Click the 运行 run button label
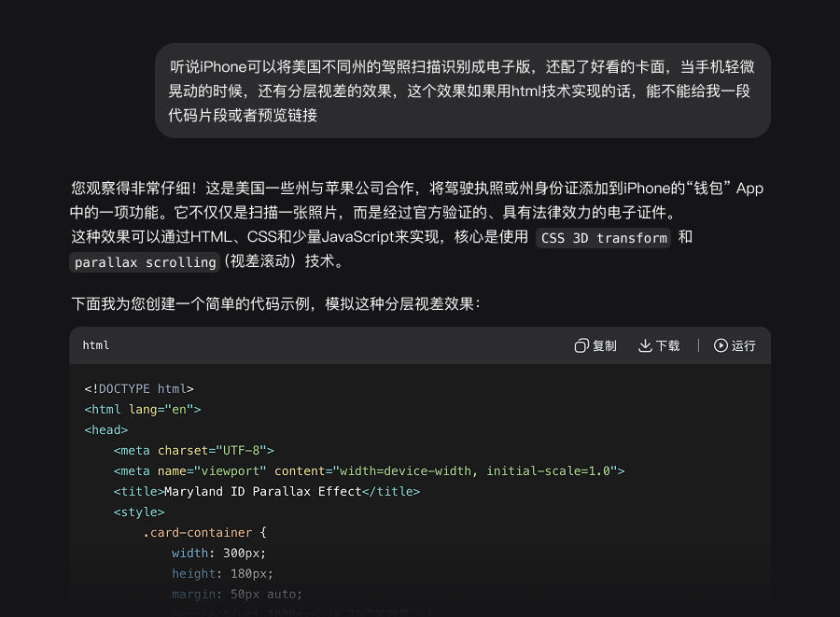 744,346
